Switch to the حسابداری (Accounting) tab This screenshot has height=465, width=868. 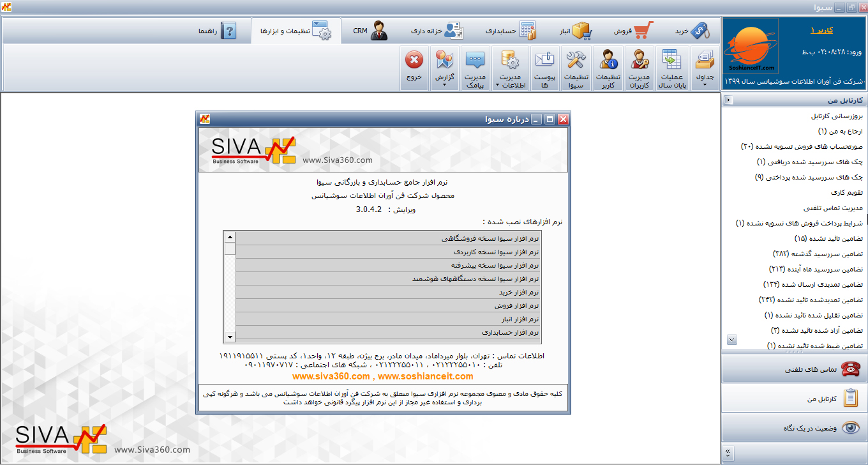[511, 31]
